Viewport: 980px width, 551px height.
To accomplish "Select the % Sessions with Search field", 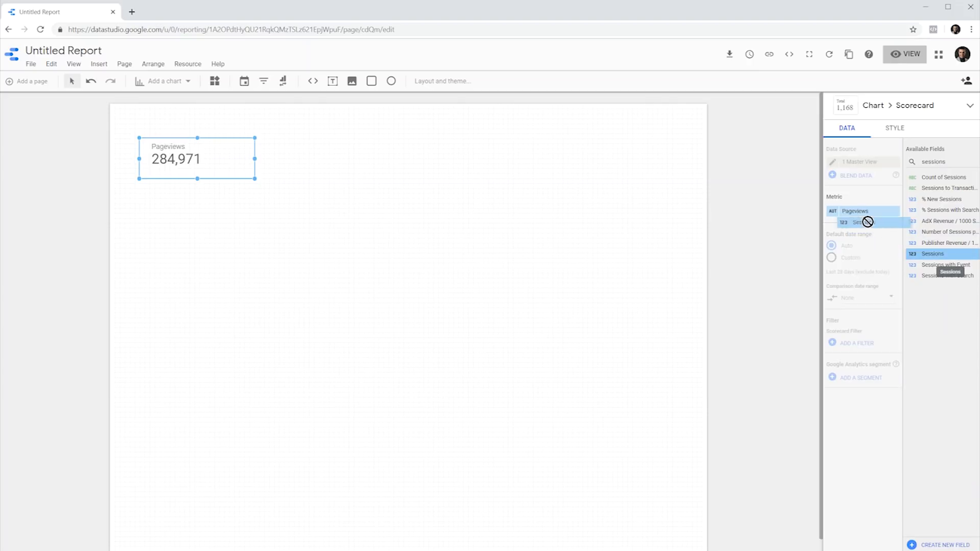I will coord(943,210).
